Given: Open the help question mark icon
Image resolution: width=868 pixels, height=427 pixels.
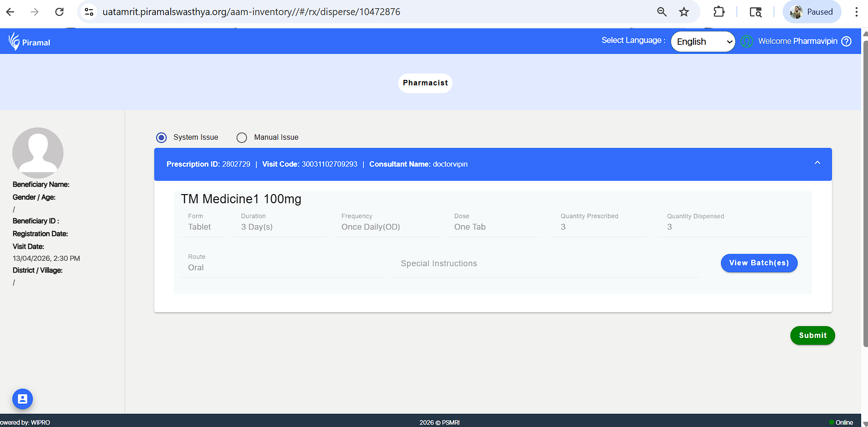Looking at the screenshot, I should pos(846,41).
